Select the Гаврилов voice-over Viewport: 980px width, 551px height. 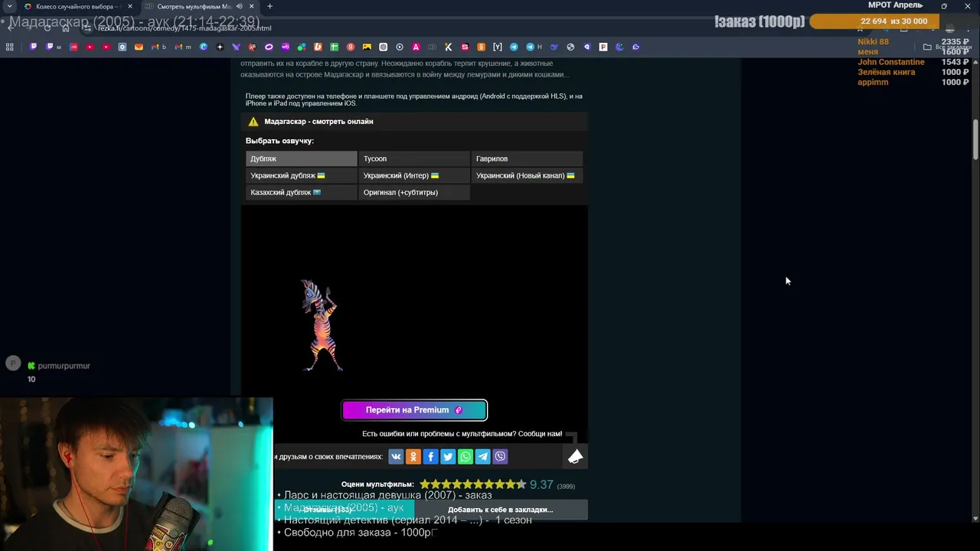click(x=527, y=158)
